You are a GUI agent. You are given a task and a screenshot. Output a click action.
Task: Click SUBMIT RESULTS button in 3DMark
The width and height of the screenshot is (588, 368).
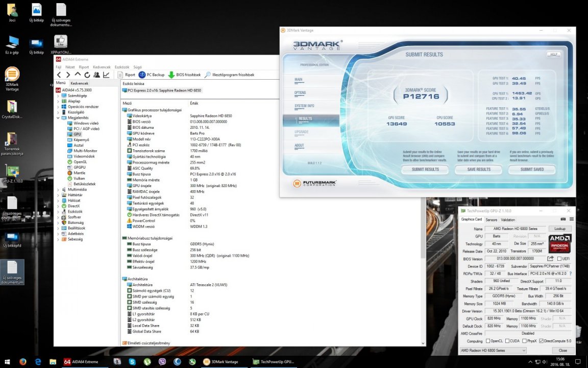[x=425, y=169]
